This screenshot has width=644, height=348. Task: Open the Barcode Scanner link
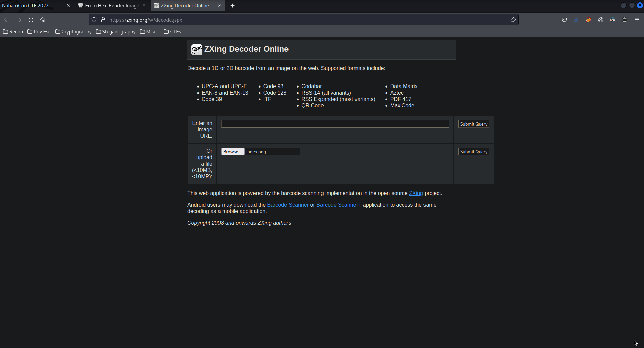[x=288, y=205]
